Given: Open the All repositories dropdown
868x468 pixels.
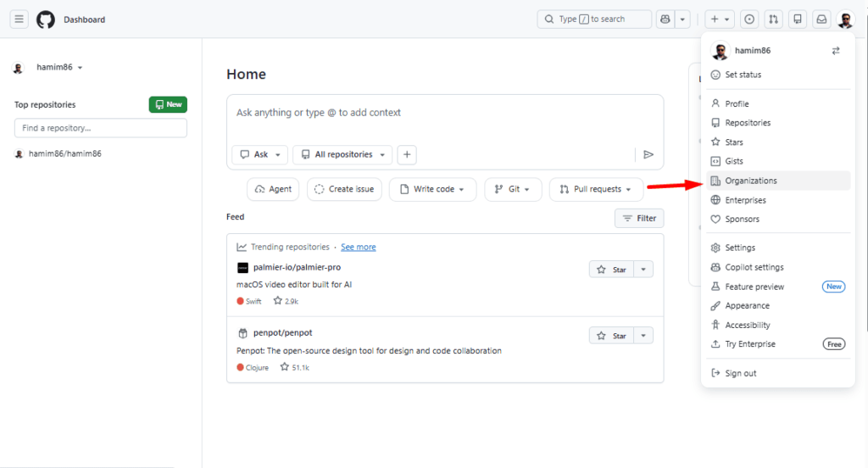Looking at the screenshot, I should [342, 154].
